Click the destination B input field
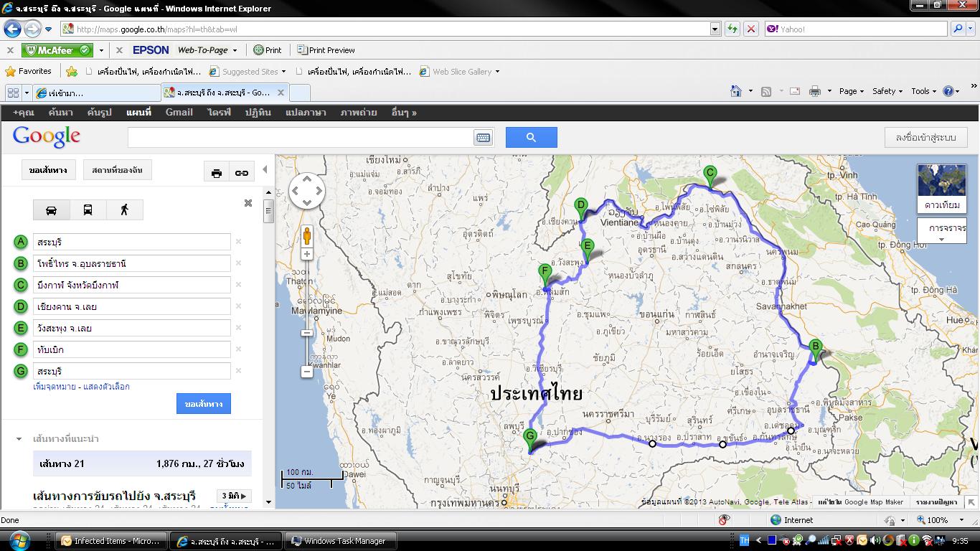The image size is (980, 551). pyautogui.click(x=133, y=263)
